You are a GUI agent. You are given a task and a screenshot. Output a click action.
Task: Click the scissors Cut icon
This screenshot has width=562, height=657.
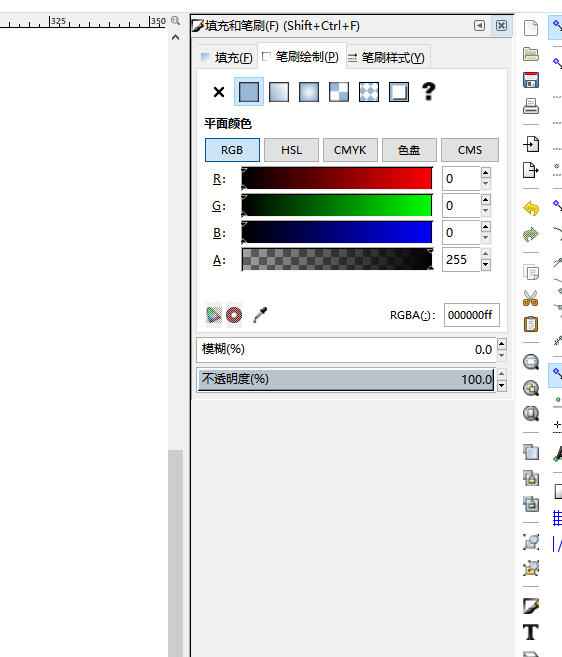tap(531, 298)
